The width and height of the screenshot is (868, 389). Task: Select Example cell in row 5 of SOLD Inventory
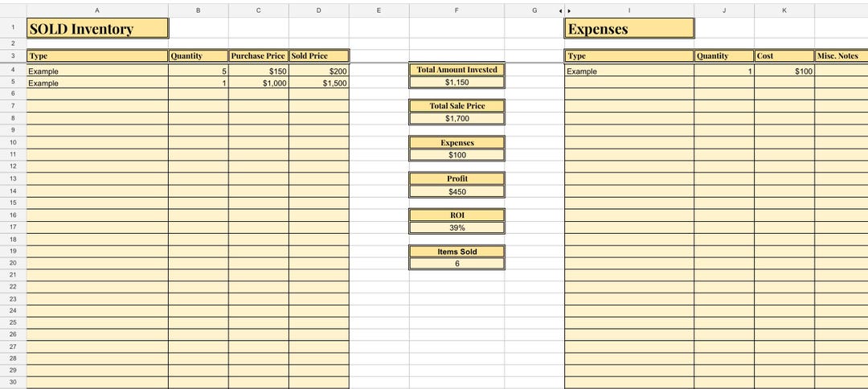(97, 83)
